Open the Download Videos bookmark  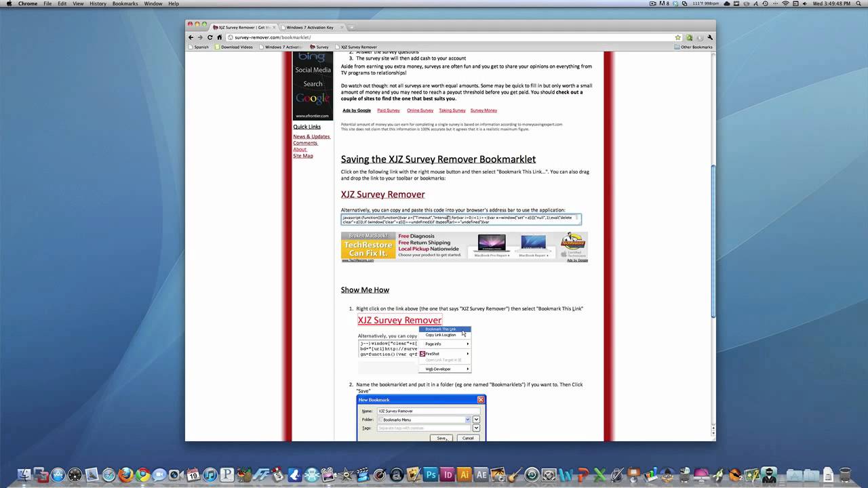pos(234,47)
